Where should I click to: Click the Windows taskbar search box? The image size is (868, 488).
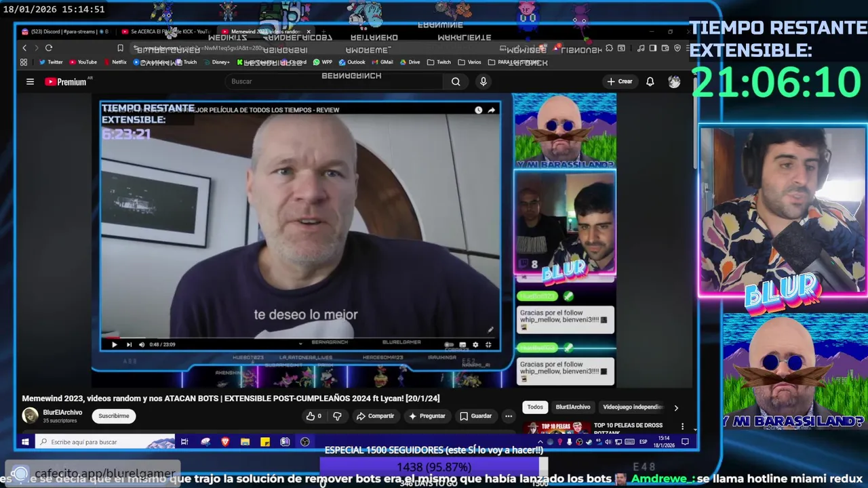pyautogui.click(x=105, y=442)
